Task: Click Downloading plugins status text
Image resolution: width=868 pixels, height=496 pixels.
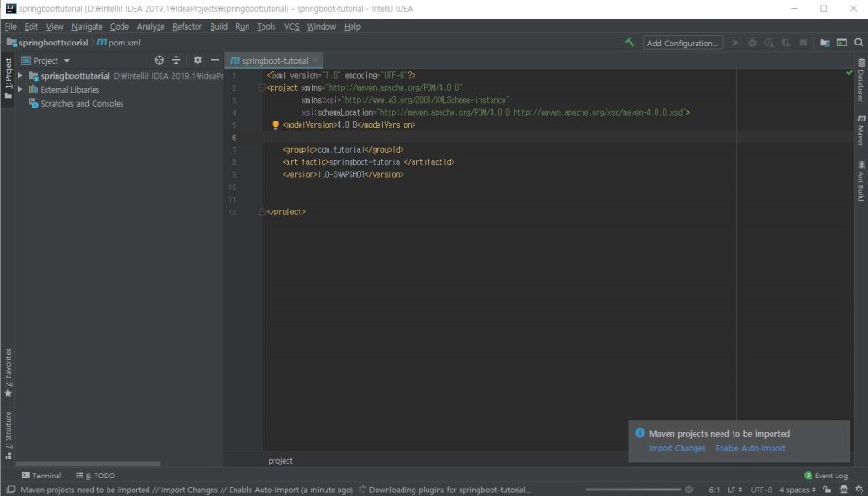Action: [x=450, y=490]
